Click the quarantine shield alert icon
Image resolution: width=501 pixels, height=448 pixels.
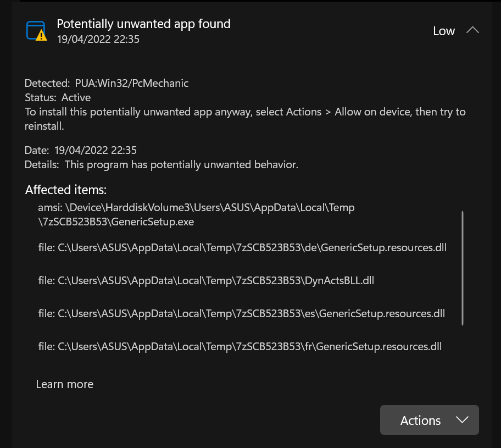click(x=36, y=30)
